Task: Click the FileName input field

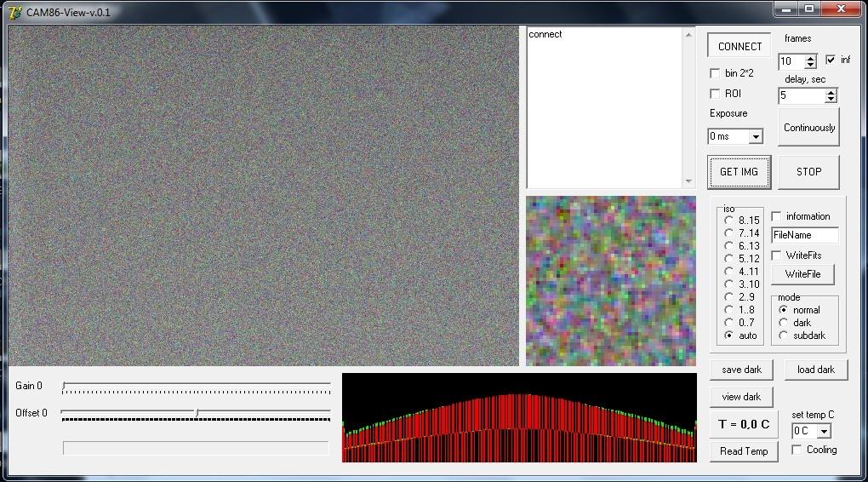Action: point(804,235)
